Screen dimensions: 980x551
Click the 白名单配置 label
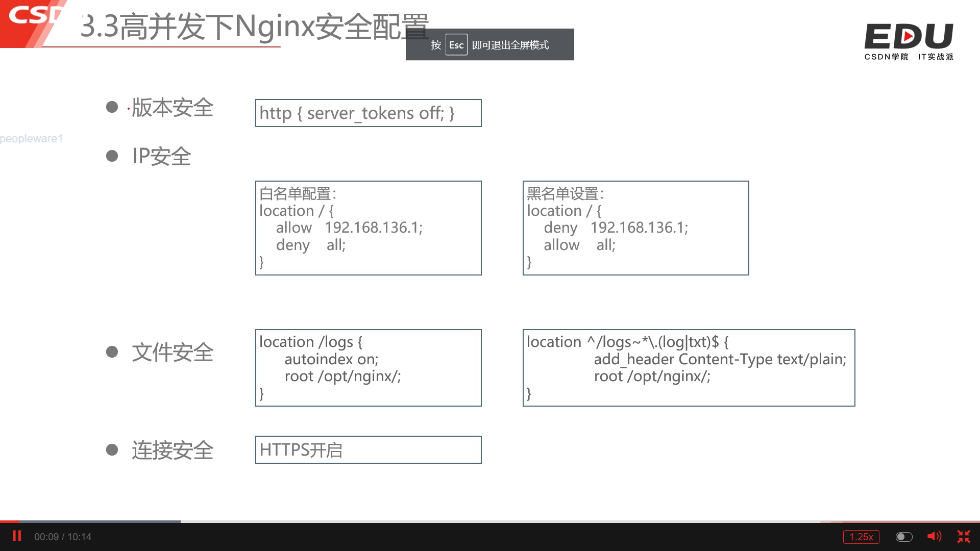point(298,193)
